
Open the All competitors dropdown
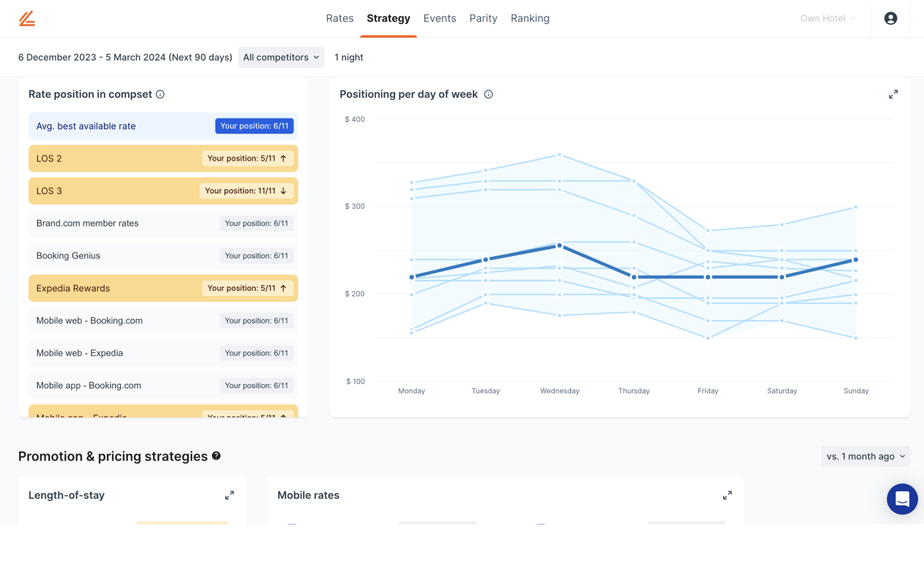point(281,57)
